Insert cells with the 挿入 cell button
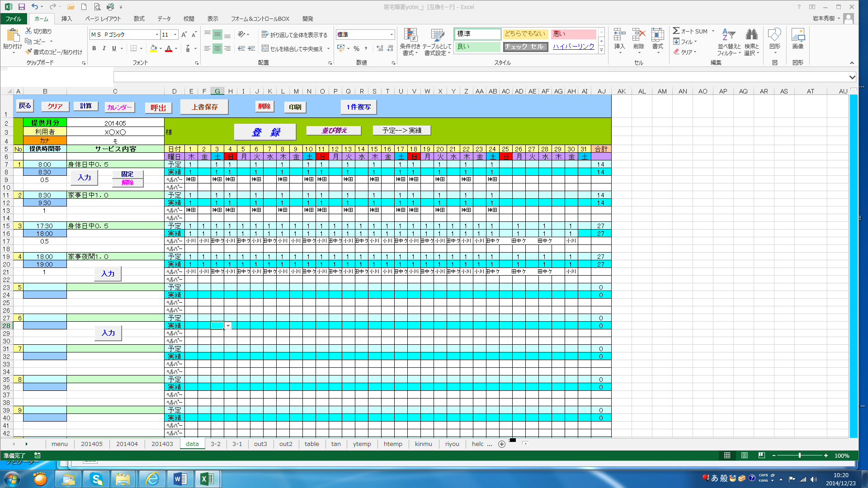The image size is (868, 488). pyautogui.click(x=619, y=41)
